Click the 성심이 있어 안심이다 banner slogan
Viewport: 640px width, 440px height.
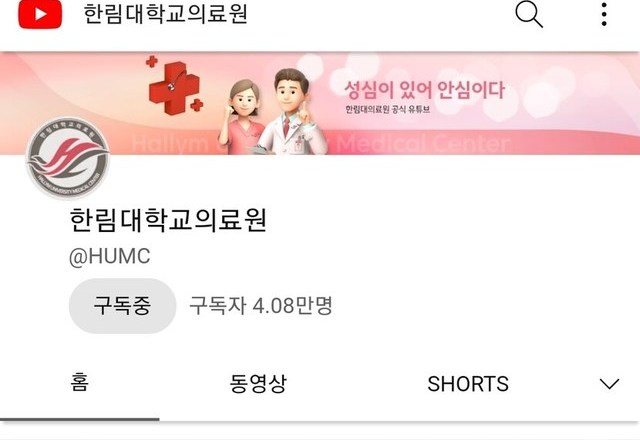[424, 90]
